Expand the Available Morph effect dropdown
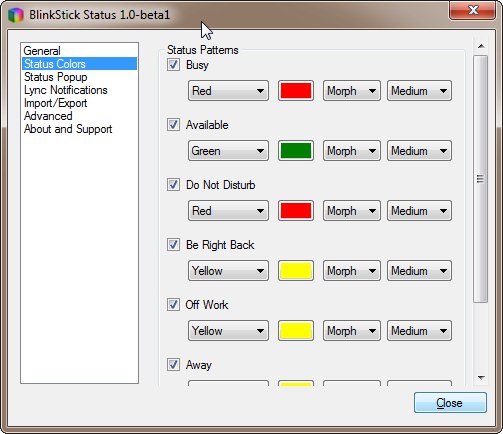 coord(352,151)
